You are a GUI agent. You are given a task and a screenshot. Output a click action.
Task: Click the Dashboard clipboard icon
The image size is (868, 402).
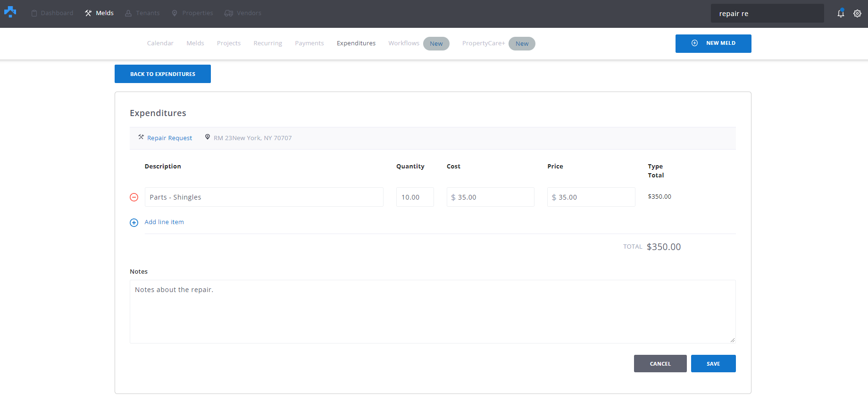34,13
